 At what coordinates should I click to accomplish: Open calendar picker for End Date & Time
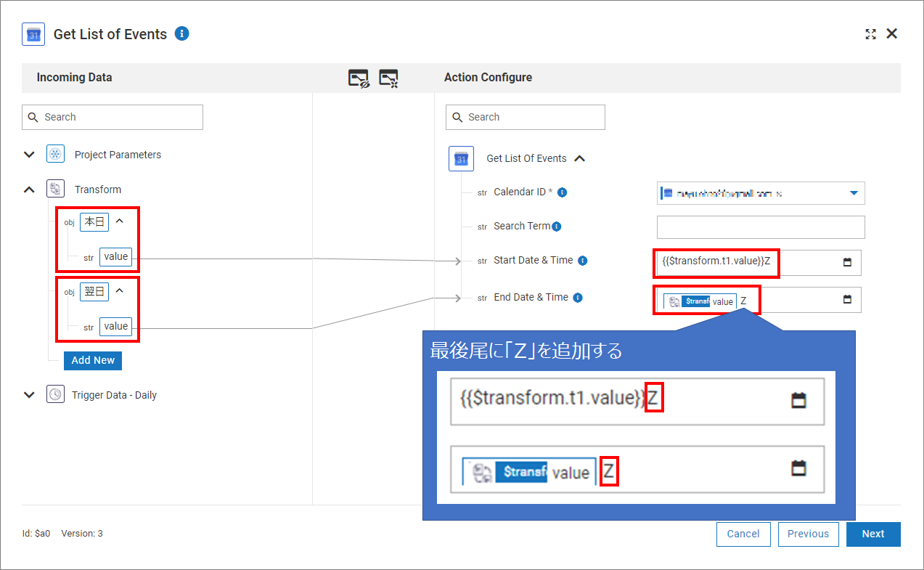tap(847, 299)
